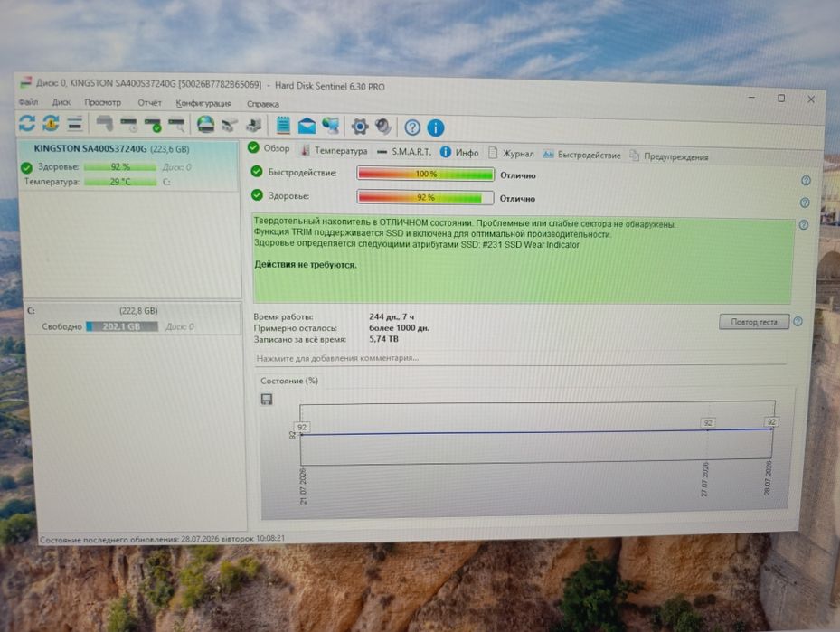Click the 21.07.2026 graph date label
Viewport: 840px width, 632px height.
click(x=303, y=486)
